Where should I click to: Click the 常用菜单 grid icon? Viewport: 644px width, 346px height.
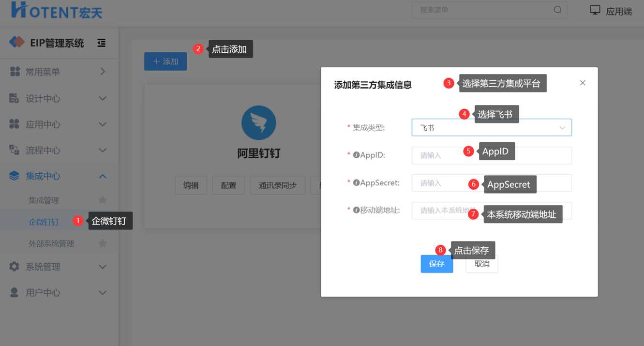click(15, 72)
